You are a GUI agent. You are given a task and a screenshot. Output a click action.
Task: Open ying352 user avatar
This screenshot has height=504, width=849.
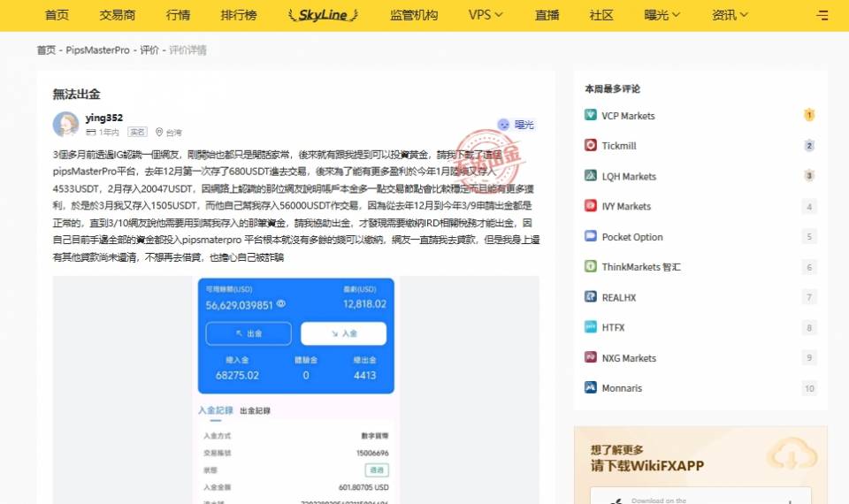(66, 125)
